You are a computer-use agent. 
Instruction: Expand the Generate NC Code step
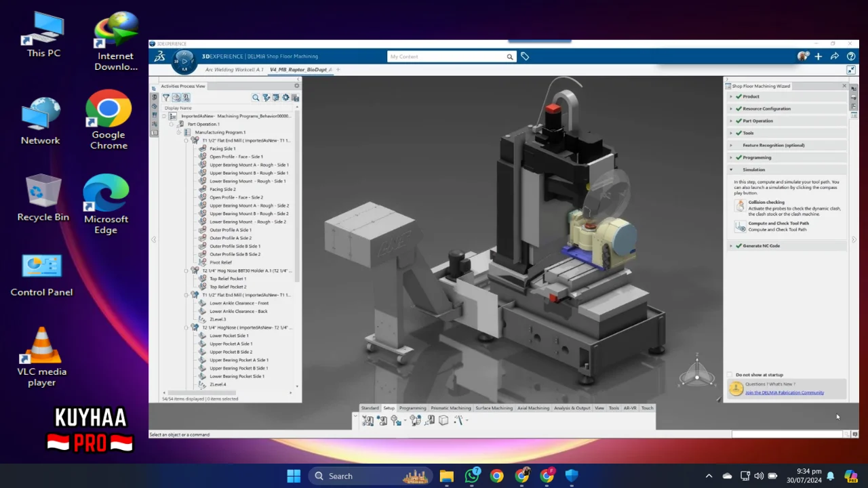tap(731, 245)
